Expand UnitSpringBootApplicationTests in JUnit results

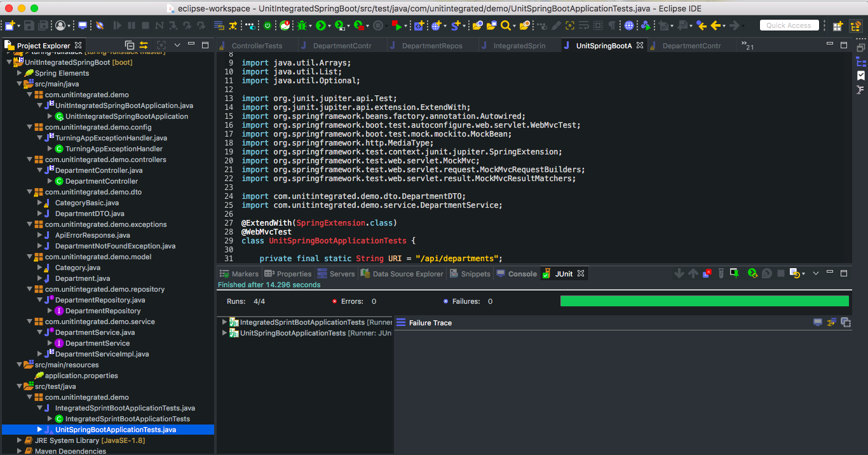(224, 333)
